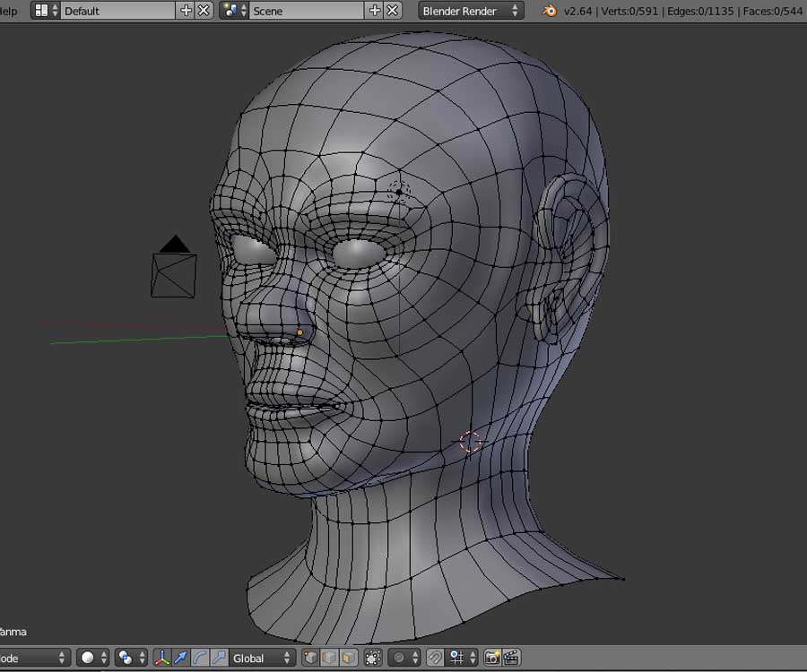The image size is (807, 672).
Task: Toggle the 3D manipulator widget
Action: pos(162,658)
